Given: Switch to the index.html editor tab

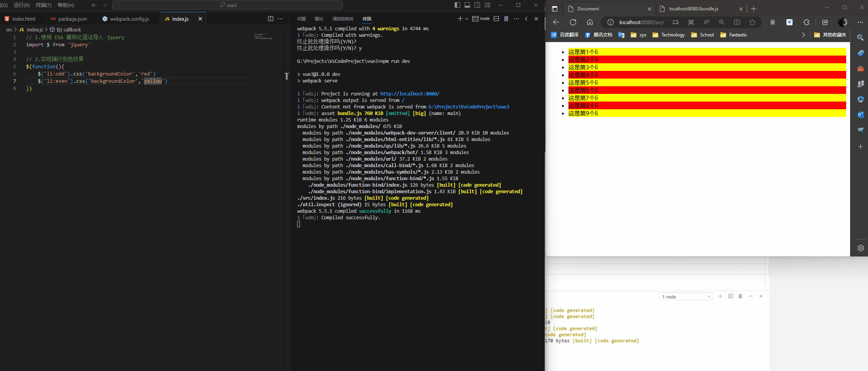Looking at the screenshot, I should (x=23, y=19).
